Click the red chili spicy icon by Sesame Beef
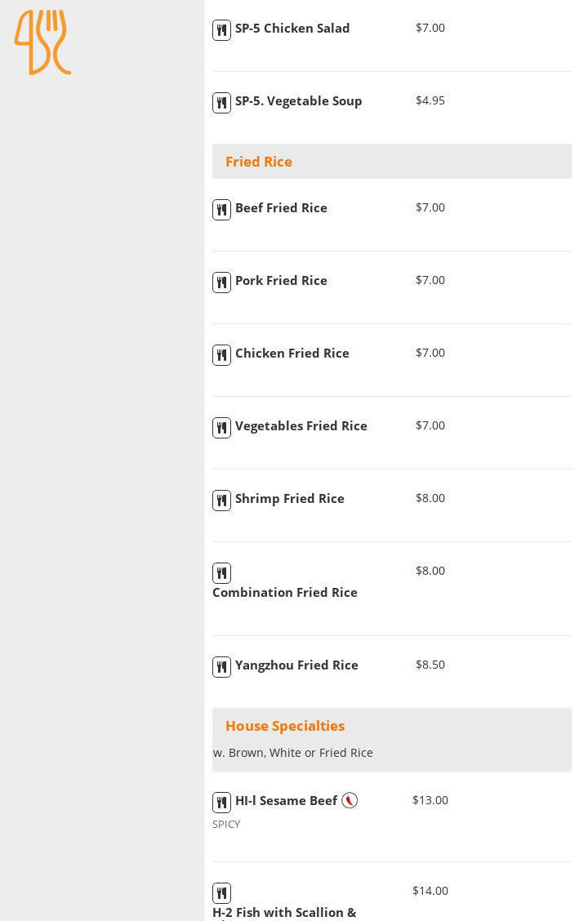 coord(350,801)
